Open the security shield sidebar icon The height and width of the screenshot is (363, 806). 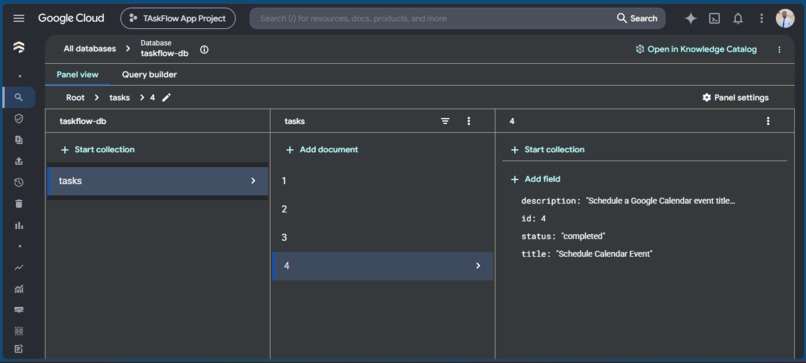tap(19, 119)
